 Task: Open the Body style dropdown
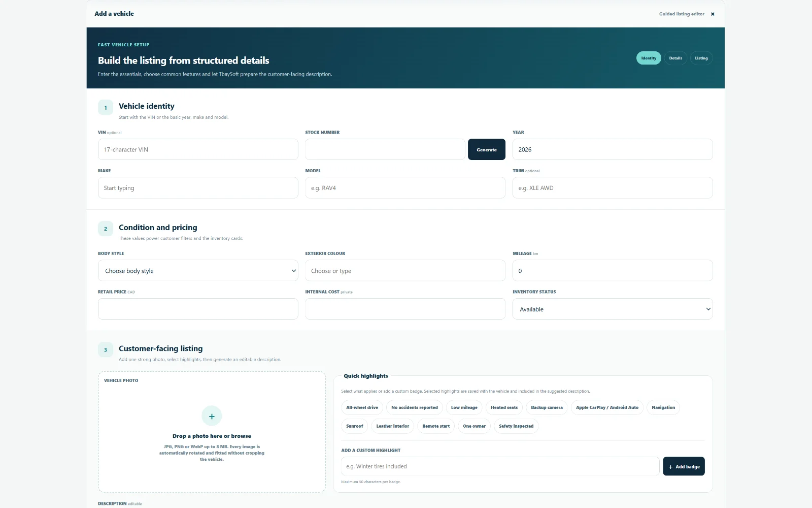click(198, 271)
